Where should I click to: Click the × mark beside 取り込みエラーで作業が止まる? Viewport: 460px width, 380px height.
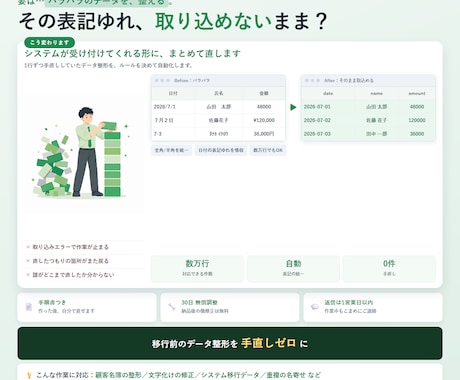(28, 247)
